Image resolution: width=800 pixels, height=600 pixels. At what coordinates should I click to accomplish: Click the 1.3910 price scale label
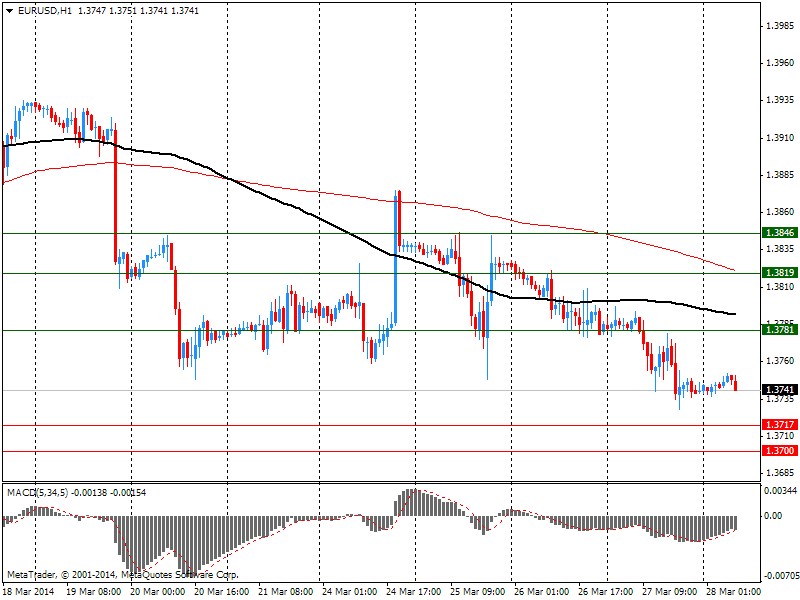click(x=781, y=138)
